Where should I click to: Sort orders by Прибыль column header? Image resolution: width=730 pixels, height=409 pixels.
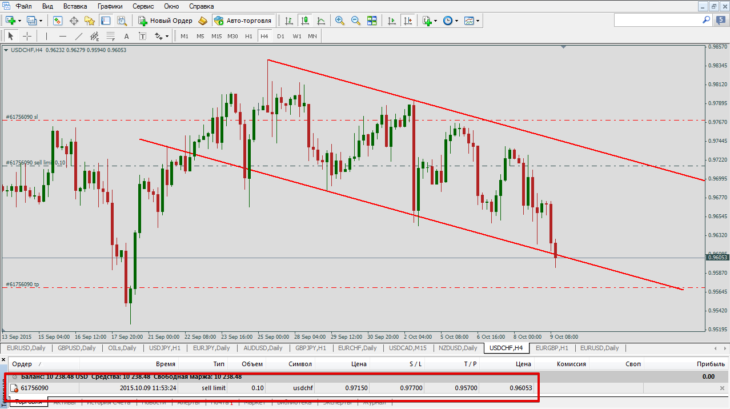pyautogui.click(x=710, y=364)
